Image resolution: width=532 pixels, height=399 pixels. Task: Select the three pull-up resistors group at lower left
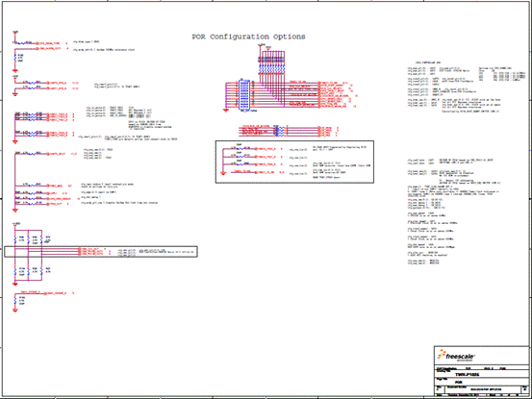29,239
